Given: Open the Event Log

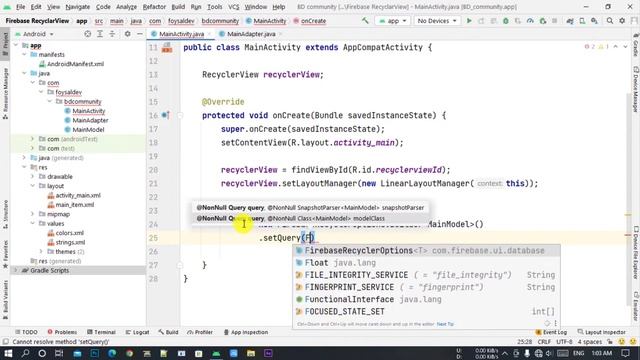Looking at the screenshot, I should [551, 332].
